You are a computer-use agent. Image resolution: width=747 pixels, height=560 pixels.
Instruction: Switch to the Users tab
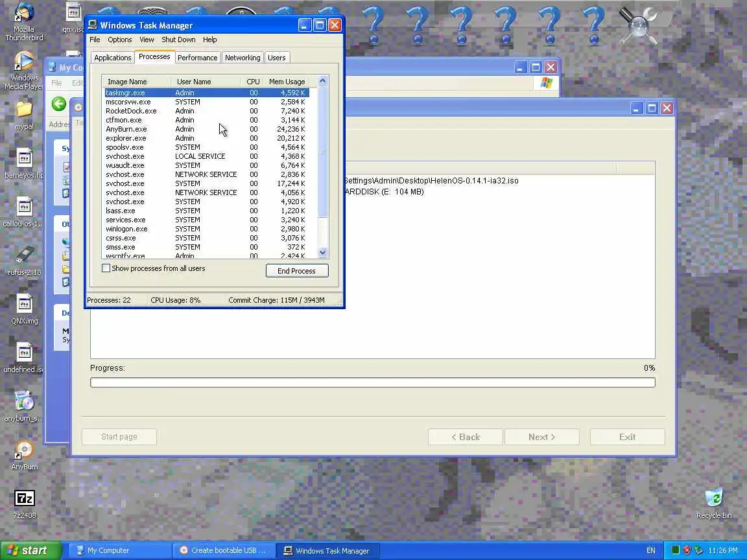click(276, 58)
